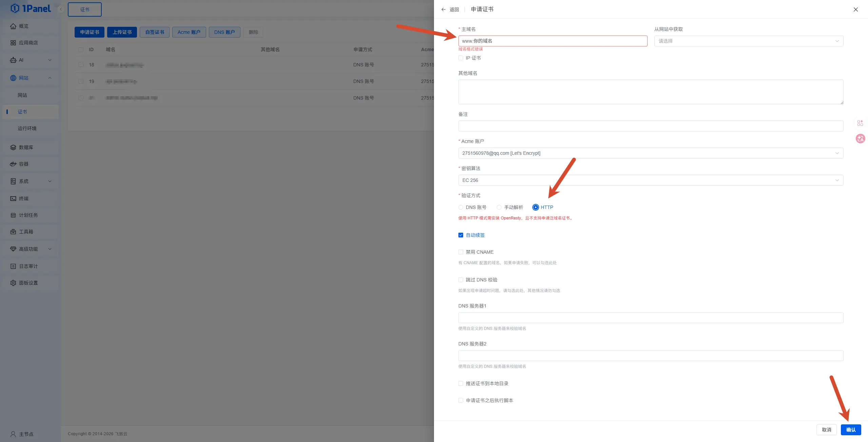Uncheck the 自动续签 checkbox

[461, 235]
